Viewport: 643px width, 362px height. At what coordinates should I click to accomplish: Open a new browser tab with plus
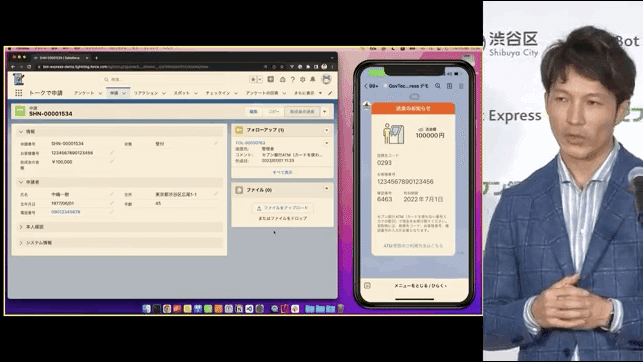[x=96, y=58]
